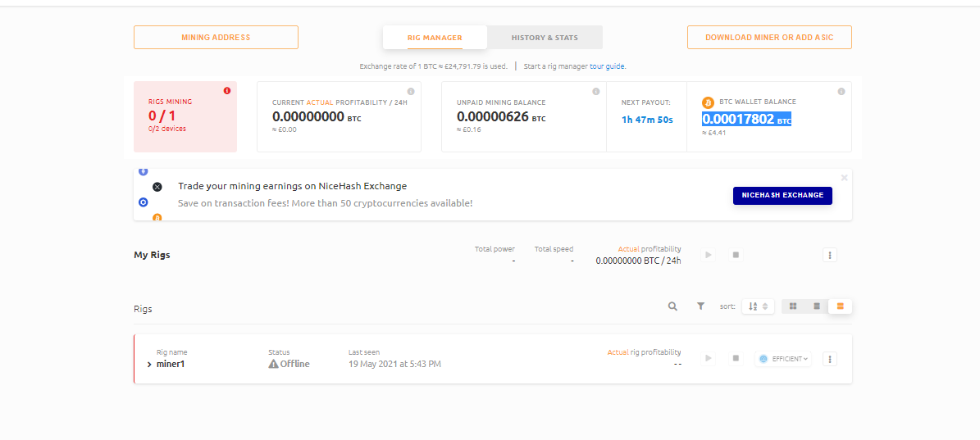
Task: Open miner1 EFFICIENT power mode dropdown
Action: 783,359
